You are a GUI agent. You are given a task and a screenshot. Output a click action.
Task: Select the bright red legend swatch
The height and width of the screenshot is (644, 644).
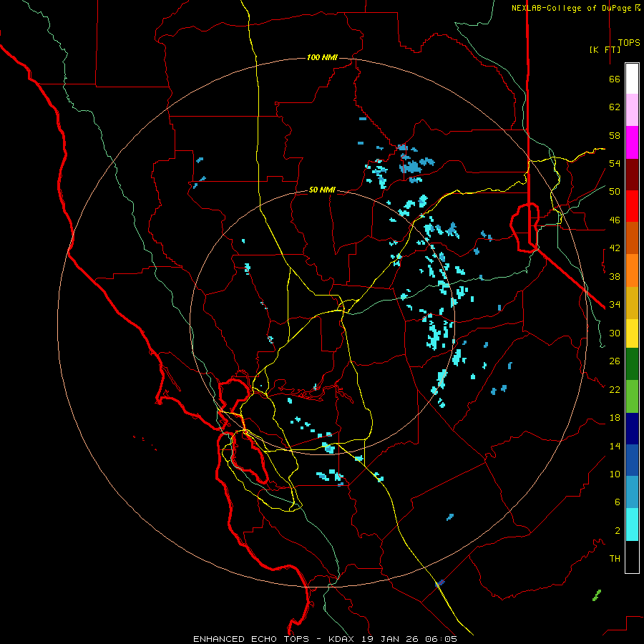632,206
